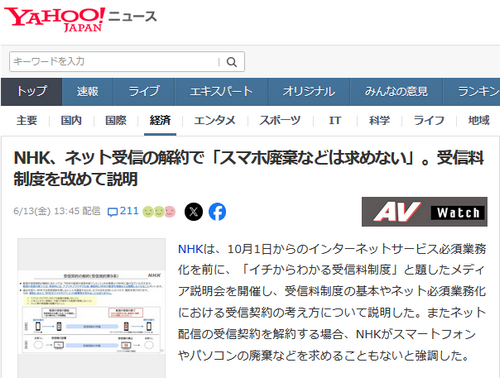This screenshot has height=378, width=500.
Task: Open the comment bubble icon beside 211
Action: (113, 212)
